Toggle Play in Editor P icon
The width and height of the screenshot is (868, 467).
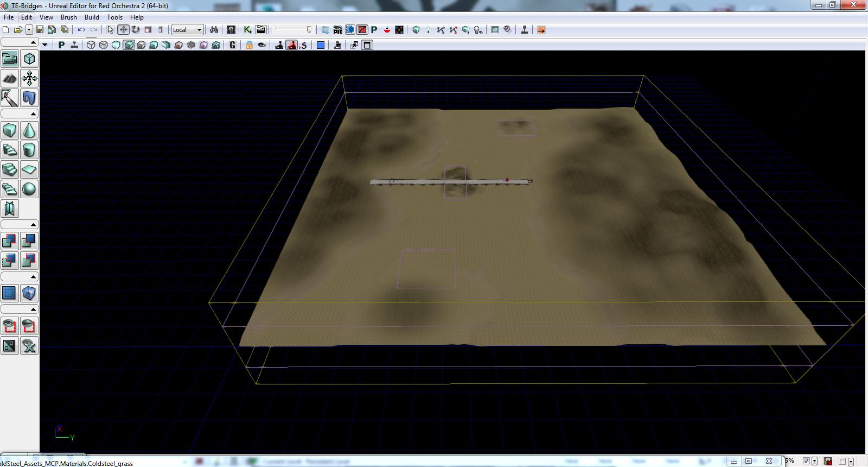tap(374, 30)
